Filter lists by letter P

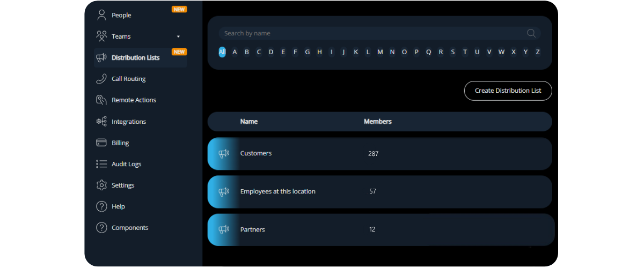[416, 52]
